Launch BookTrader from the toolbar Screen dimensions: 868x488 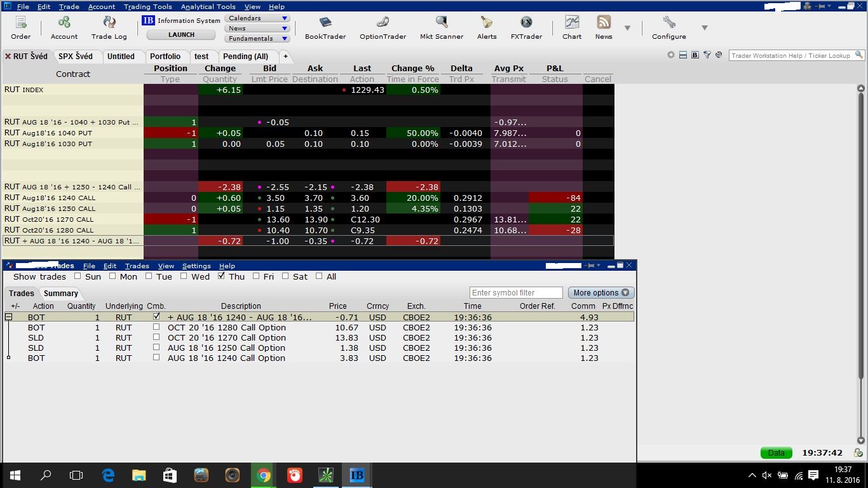click(x=325, y=28)
